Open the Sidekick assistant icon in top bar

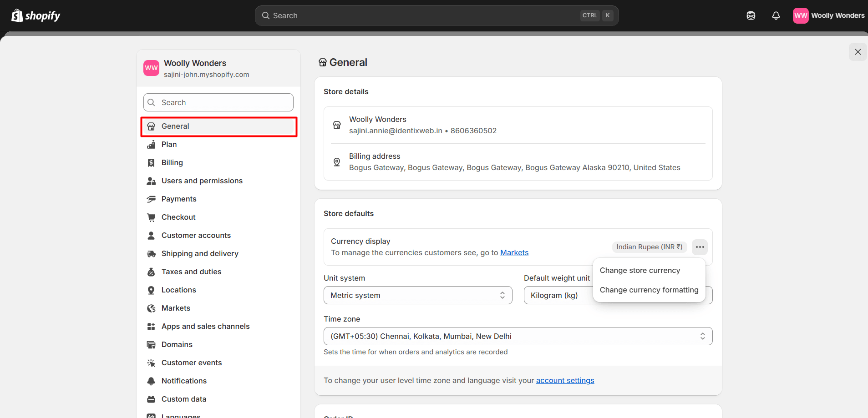point(751,15)
